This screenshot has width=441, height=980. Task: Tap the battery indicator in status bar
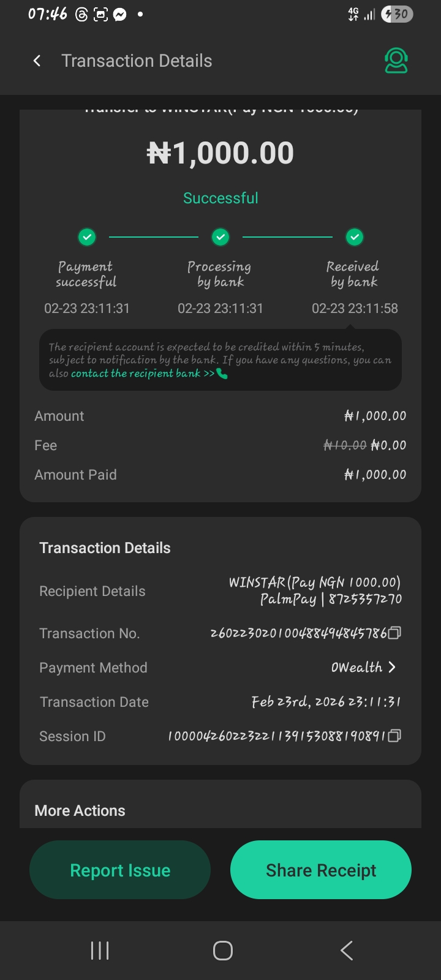click(397, 14)
